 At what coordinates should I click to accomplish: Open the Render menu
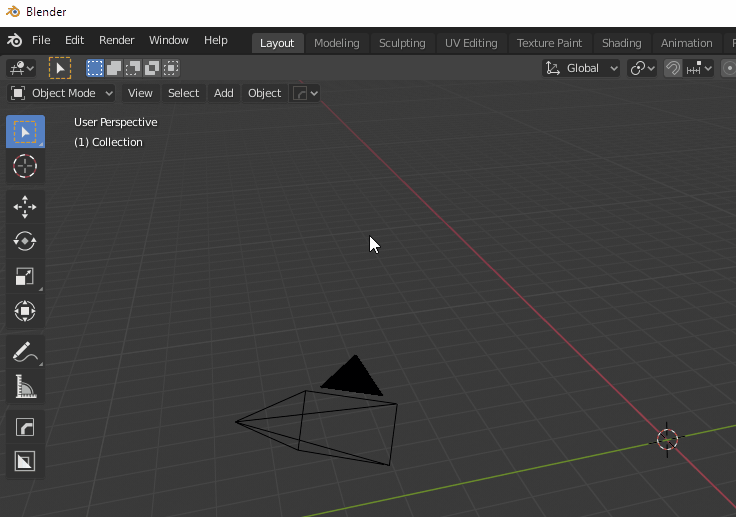116,40
